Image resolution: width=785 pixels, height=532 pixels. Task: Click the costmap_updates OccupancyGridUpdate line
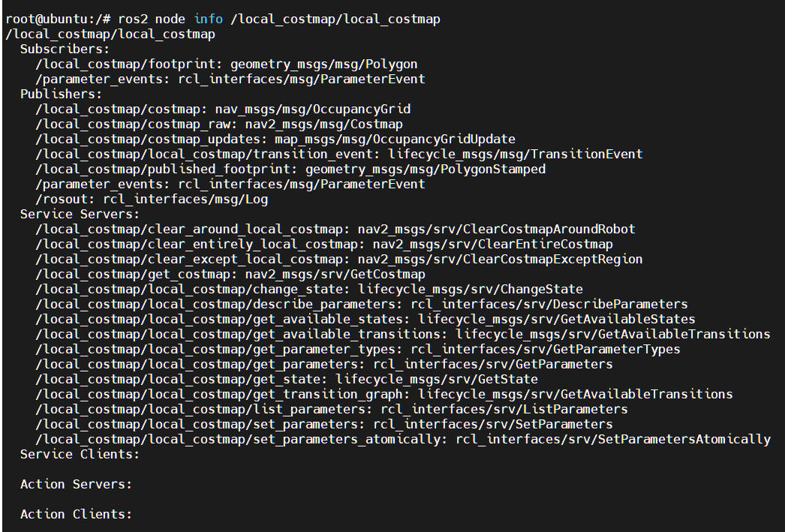[275, 139]
